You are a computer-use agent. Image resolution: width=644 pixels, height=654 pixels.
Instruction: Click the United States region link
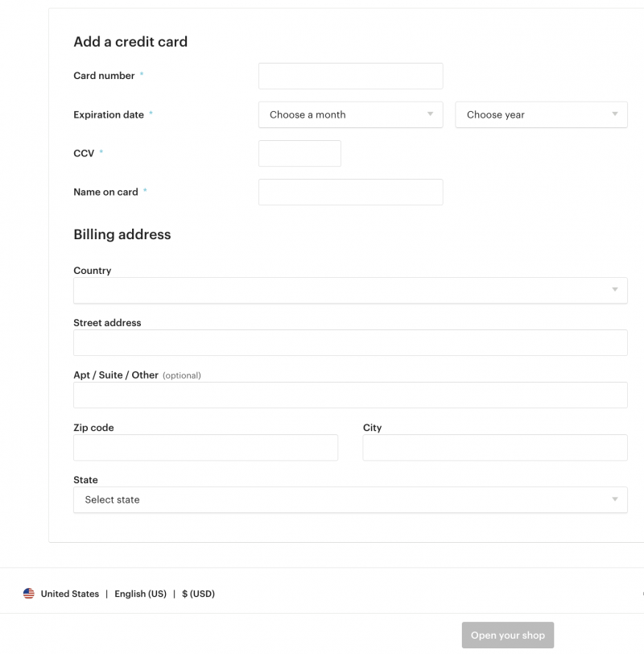[x=70, y=594]
